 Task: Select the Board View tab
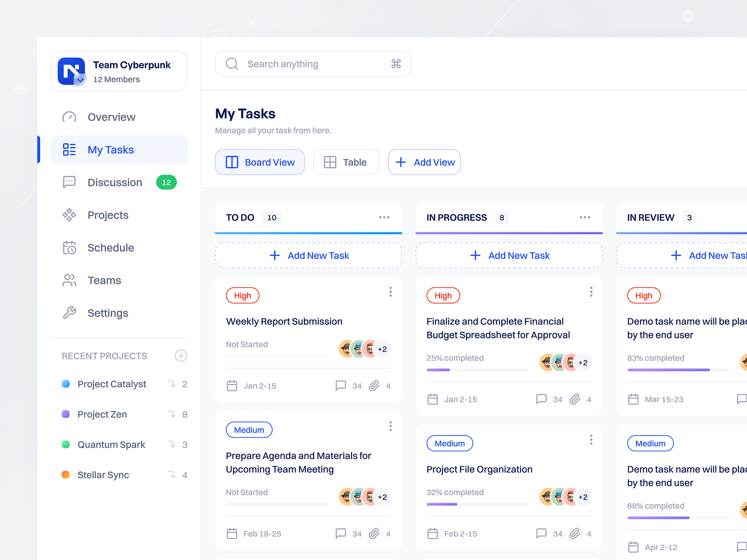[x=260, y=162]
